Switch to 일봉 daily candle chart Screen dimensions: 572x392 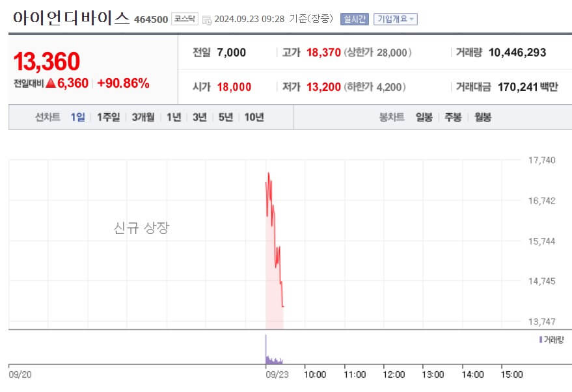423,117
